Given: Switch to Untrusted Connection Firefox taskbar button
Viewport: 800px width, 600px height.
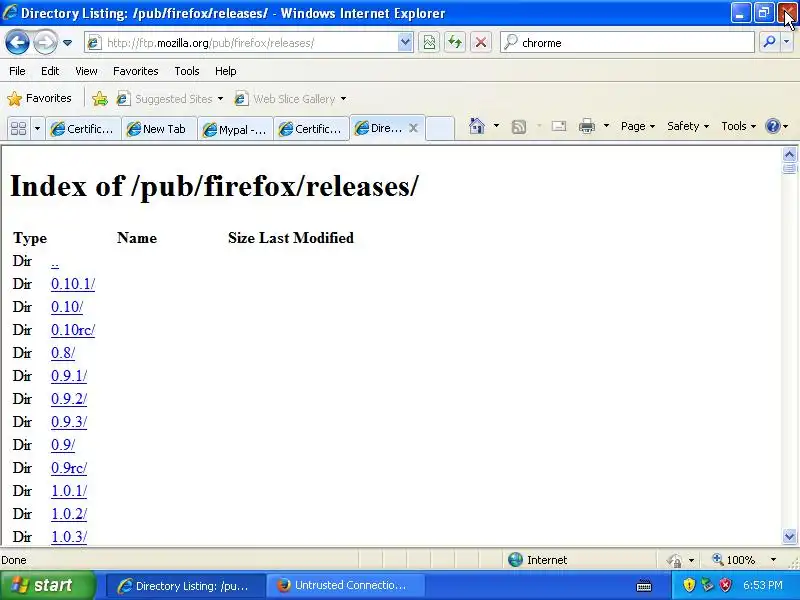Looking at the screenshot, I should coord(347,586).
